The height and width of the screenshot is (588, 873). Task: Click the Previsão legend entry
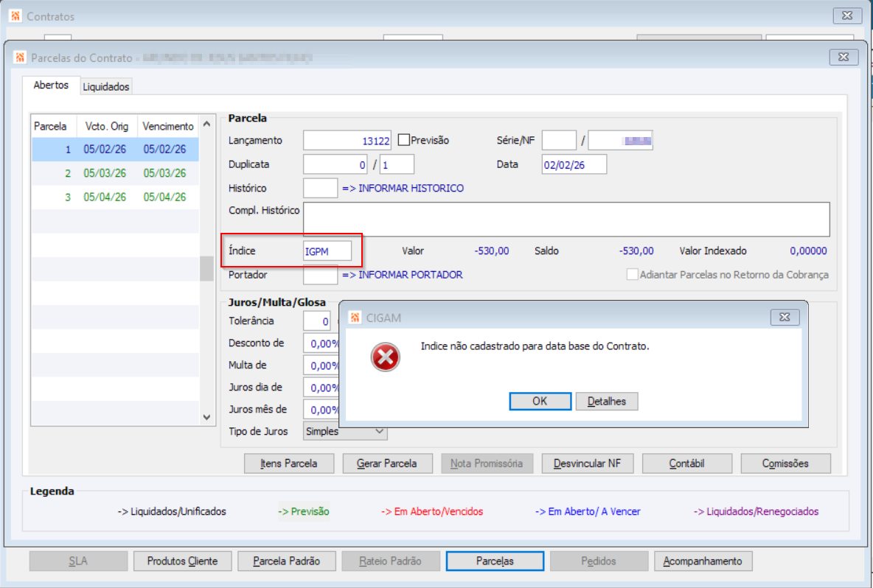[x=304, y=511]
